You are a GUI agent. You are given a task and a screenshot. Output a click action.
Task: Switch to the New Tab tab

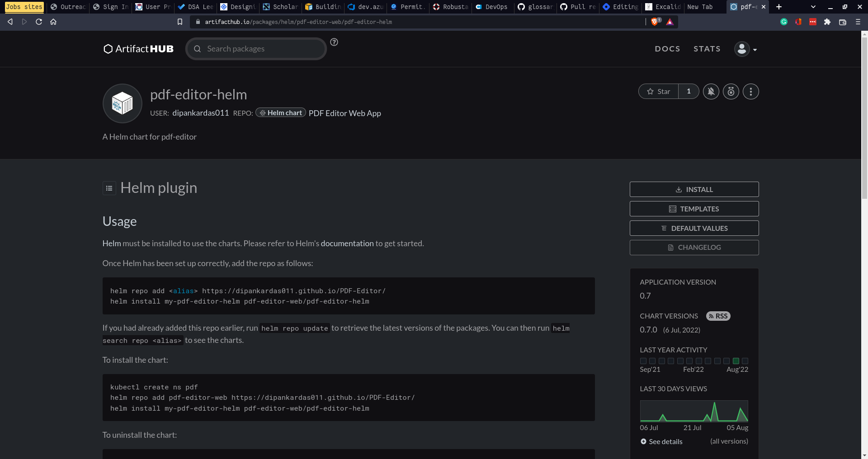pos(705,7)
